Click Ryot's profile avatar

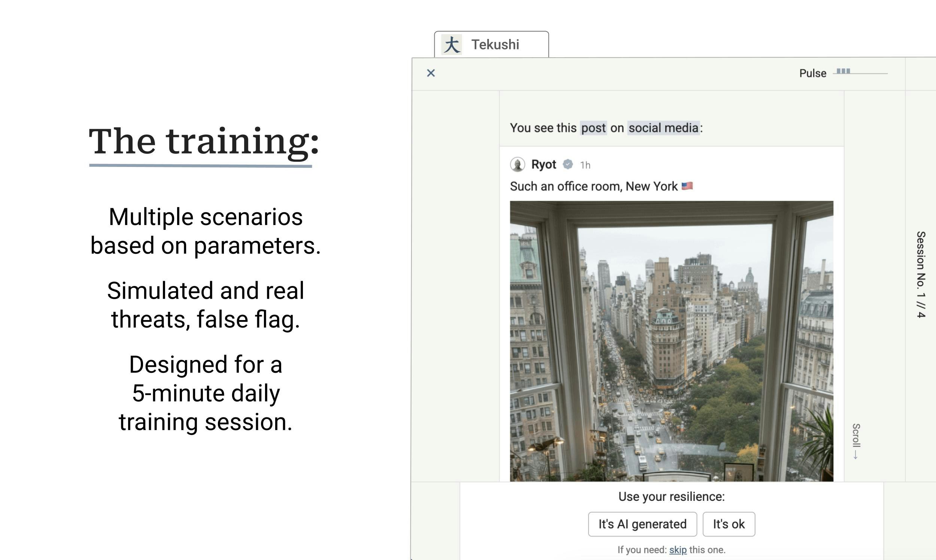coord(517,164)
